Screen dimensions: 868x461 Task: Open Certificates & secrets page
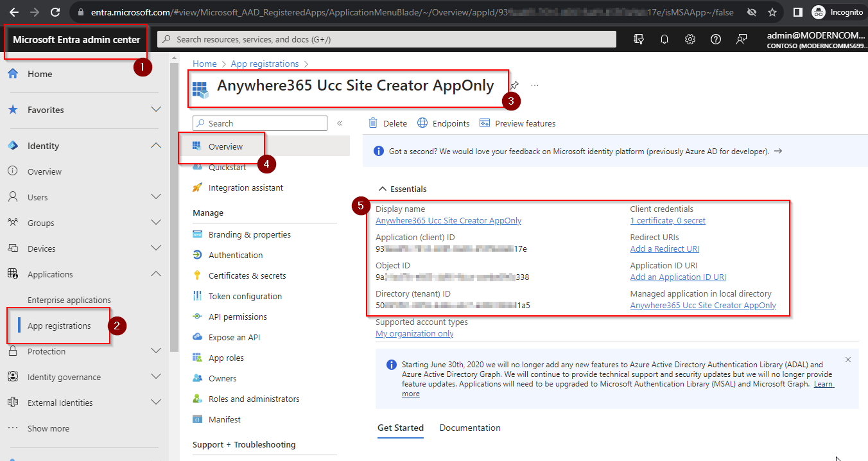tap(247, 275)
